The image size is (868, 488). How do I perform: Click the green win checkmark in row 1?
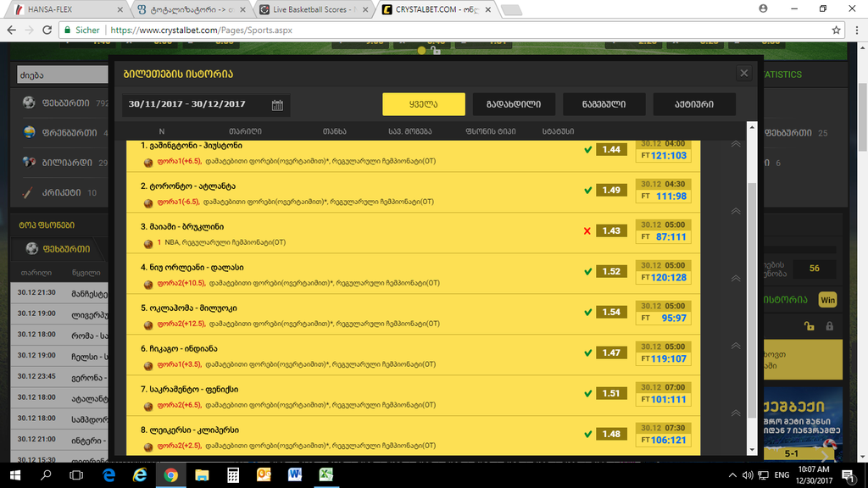(x=588, y=149)
